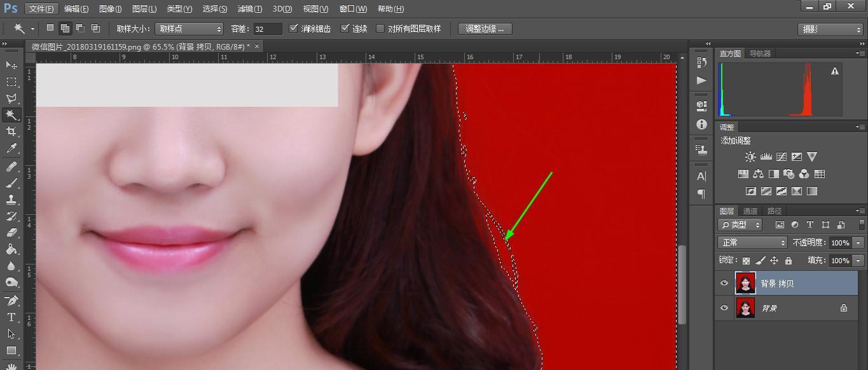Switch to the 通道 tab
This screenshot has height=370, width=868.
(750, 211)
